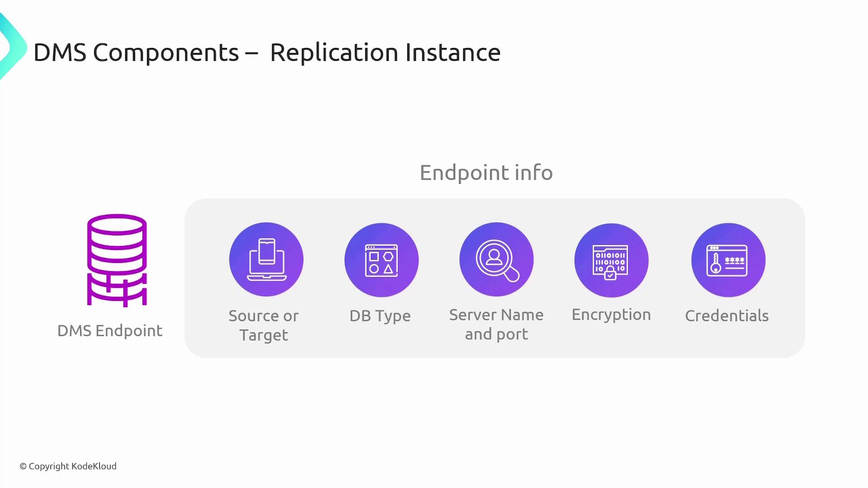
Task: Click "Replication Instance" in the slide title
Action: [x=385, y=52]
